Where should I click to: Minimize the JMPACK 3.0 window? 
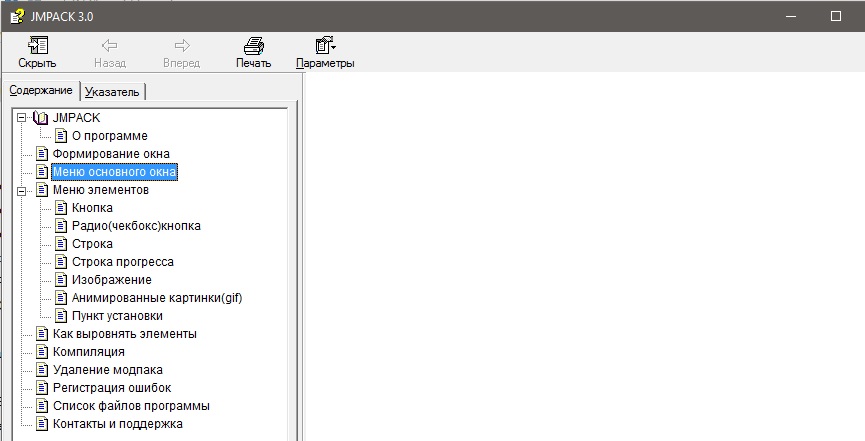(x=791, y=17)
